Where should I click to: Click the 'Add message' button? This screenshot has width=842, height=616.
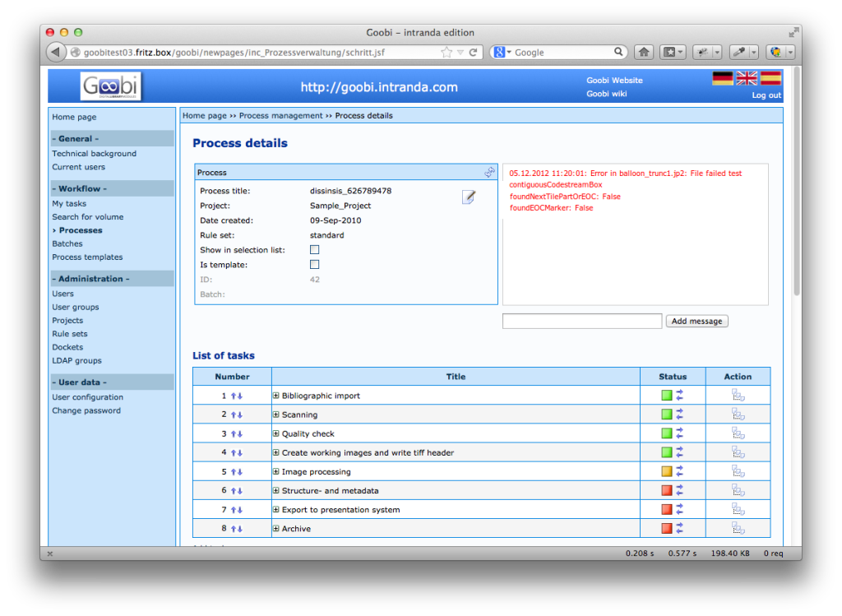coord(696,321)
